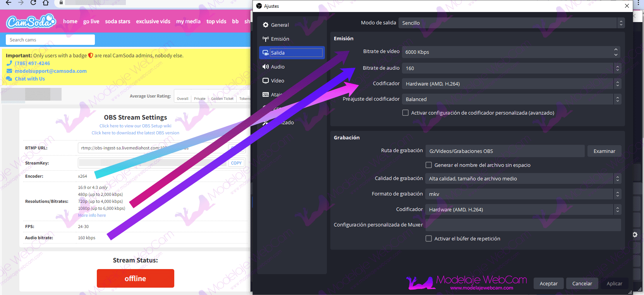Click the admin shield badge icon
644x295 pixels.
point(91,55)
